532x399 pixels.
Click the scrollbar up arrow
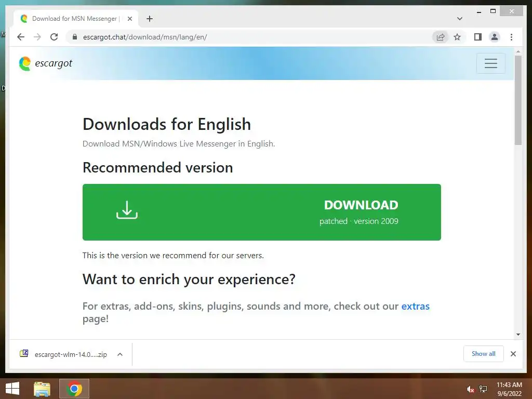518,51
